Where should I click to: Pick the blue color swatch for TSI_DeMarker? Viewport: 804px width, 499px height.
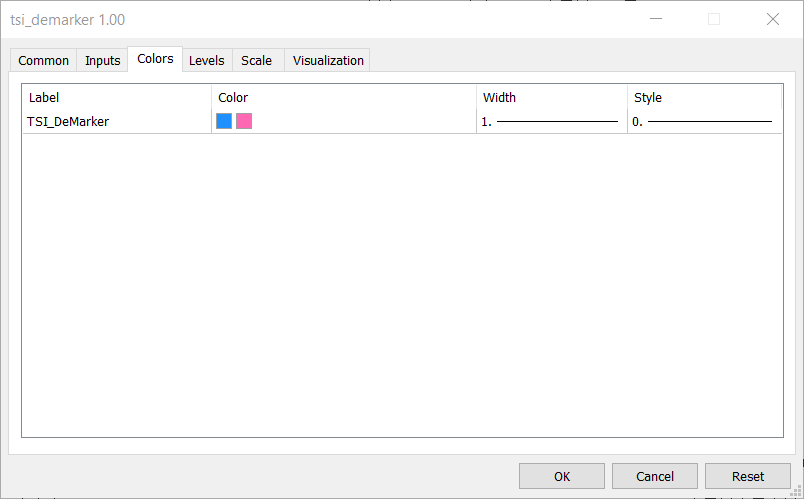pyautogui.click(x=224, y=122)
